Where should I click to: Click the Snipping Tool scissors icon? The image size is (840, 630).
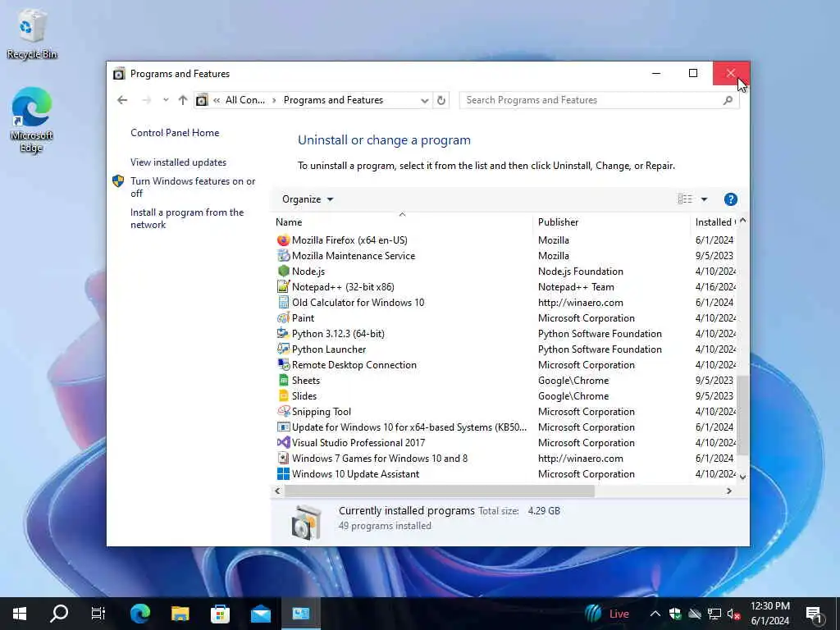coord(283,412)
